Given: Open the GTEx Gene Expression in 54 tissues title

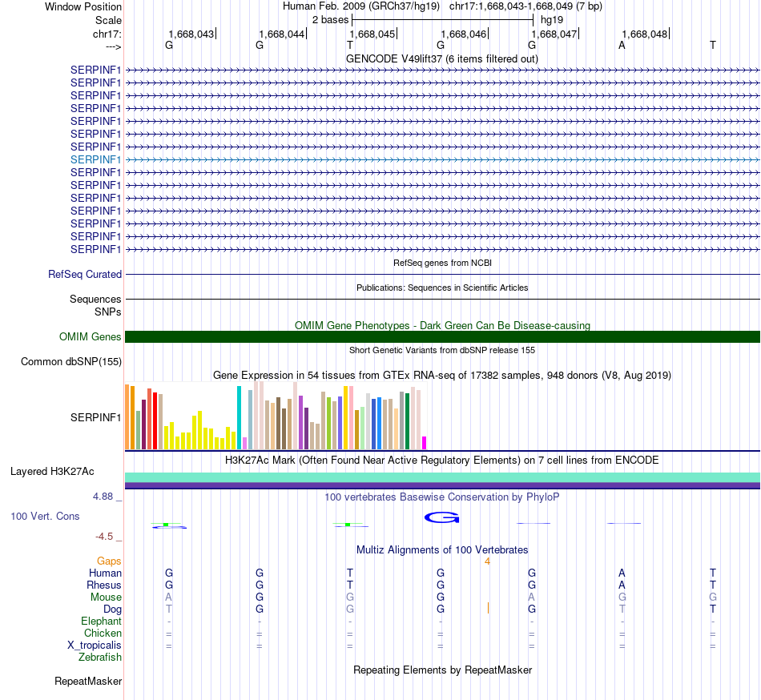Looking at the screenshot, I should pyautogui.click(x=442, y=375).
